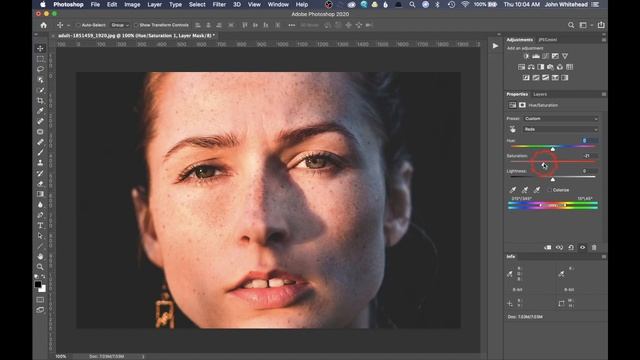Toggle Show Transform Controls checkbox
The image size is (640, 360).
click(136, 25)
